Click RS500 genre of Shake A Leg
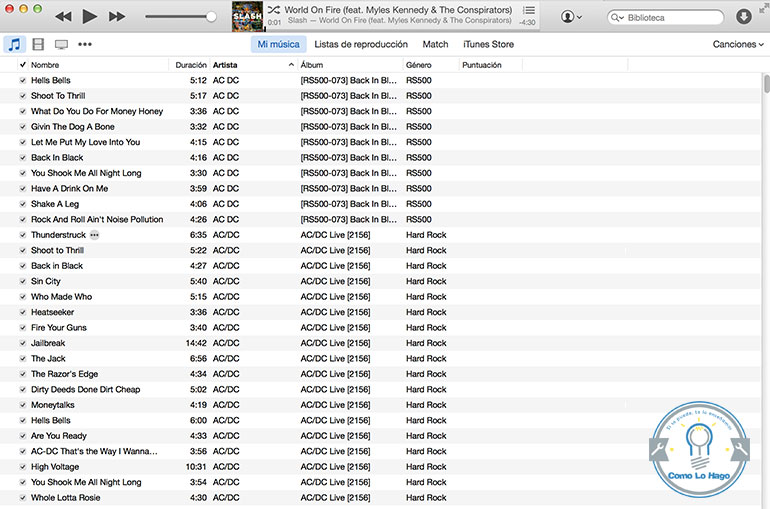 (419, 204)
